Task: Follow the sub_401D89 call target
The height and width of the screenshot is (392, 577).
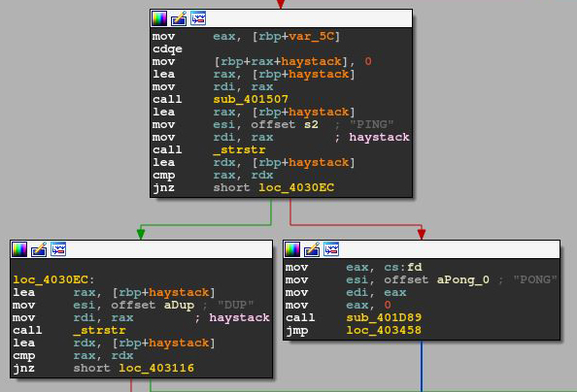Action: [x=384, y=317]
